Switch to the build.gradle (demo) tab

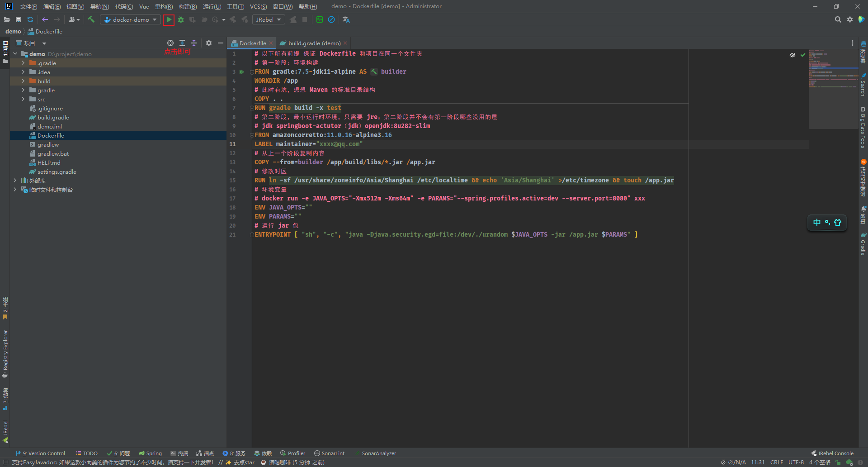coord(314,43)
